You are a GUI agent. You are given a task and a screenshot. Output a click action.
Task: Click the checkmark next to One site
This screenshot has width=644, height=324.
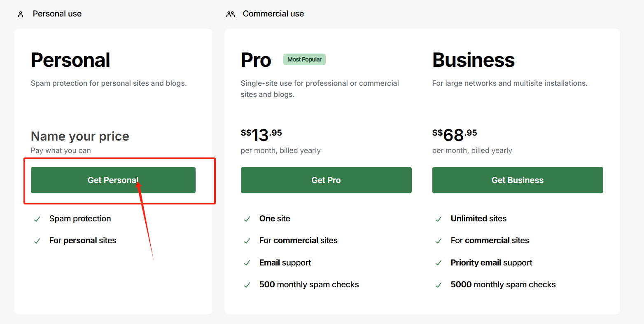247,219
